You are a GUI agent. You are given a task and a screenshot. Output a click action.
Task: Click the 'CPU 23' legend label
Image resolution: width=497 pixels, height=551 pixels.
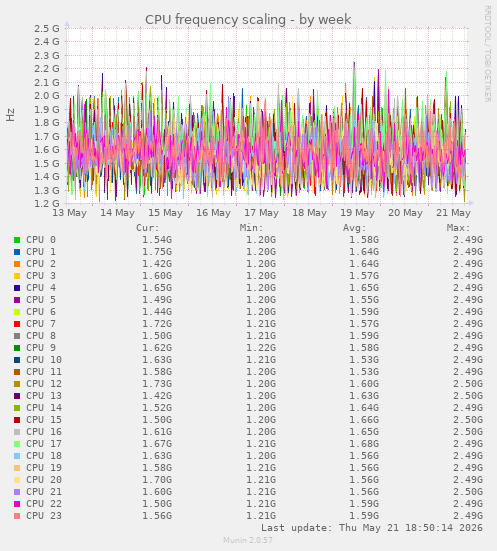(44, 516)
